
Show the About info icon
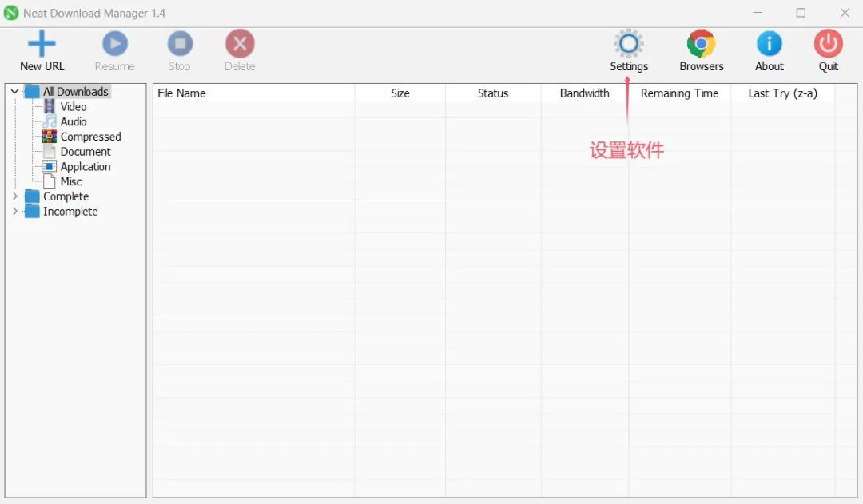[x=769, y=43]
